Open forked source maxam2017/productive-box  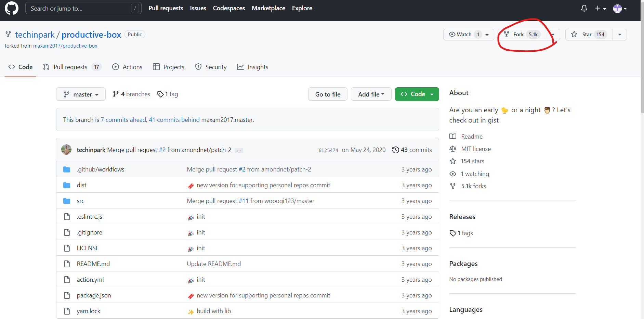(x=65, y=46)
